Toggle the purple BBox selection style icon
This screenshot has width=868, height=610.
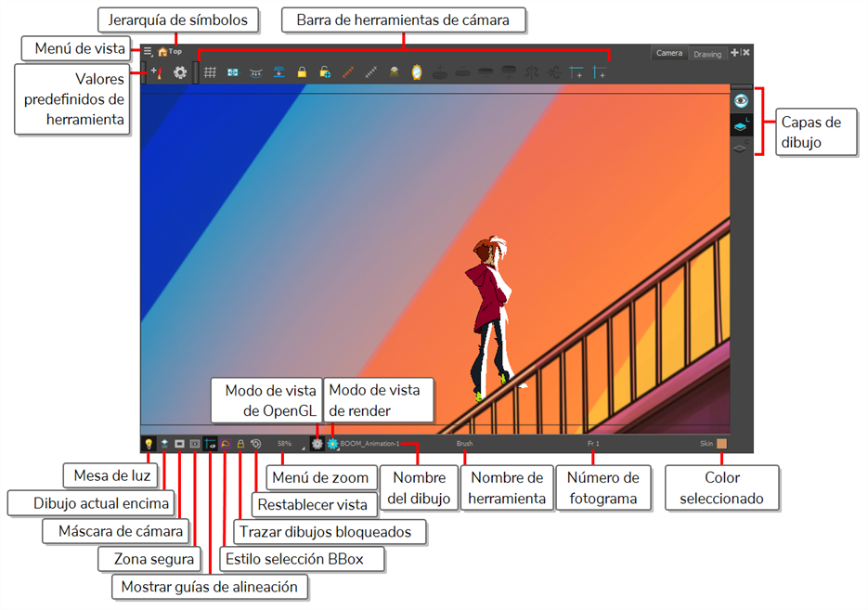tap(226, 444)
